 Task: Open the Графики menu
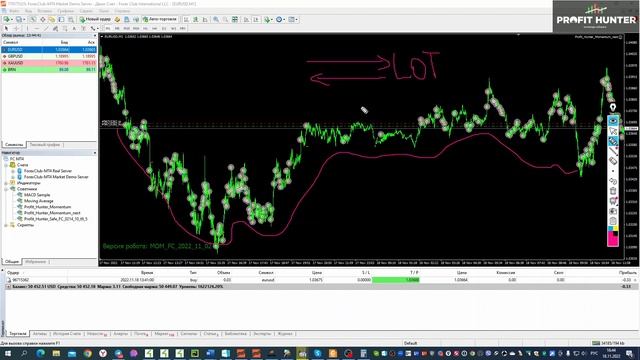pos(66,11)
